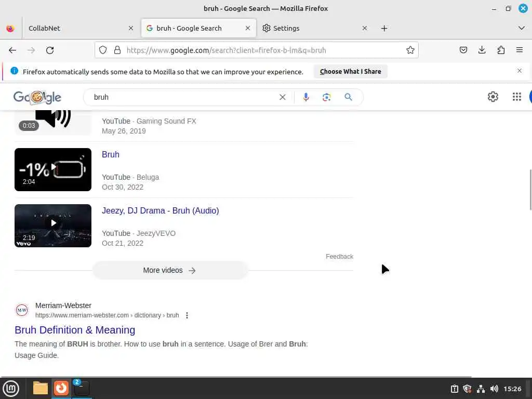
Task: Open Bruh Definition & Meaning result
Action: [75, 330]
